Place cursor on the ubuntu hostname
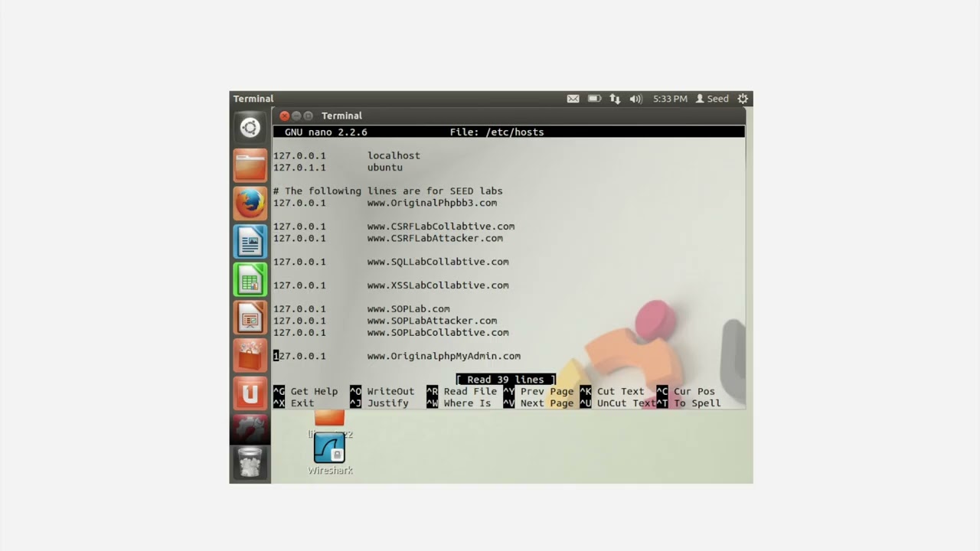Image resolution: width=980 pixels, height=551 pixels. tap(385, 168)
